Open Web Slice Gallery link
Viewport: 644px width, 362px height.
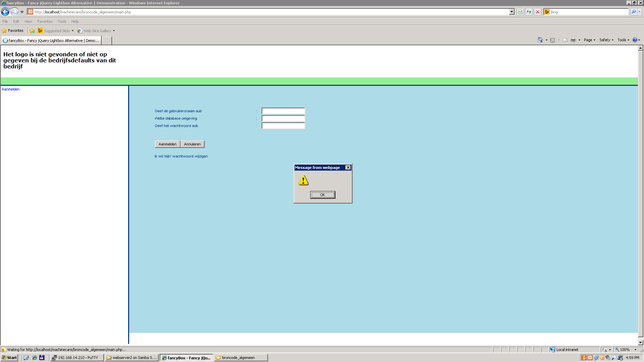pos(96,31)
